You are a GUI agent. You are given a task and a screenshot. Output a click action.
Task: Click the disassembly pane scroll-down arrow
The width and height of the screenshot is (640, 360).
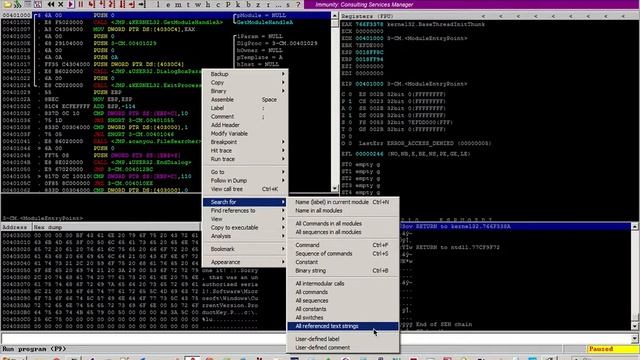click(335, 189)
